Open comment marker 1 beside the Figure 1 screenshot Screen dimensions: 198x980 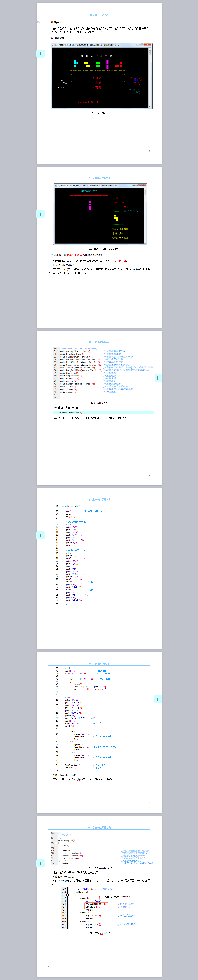coord(40,53)
